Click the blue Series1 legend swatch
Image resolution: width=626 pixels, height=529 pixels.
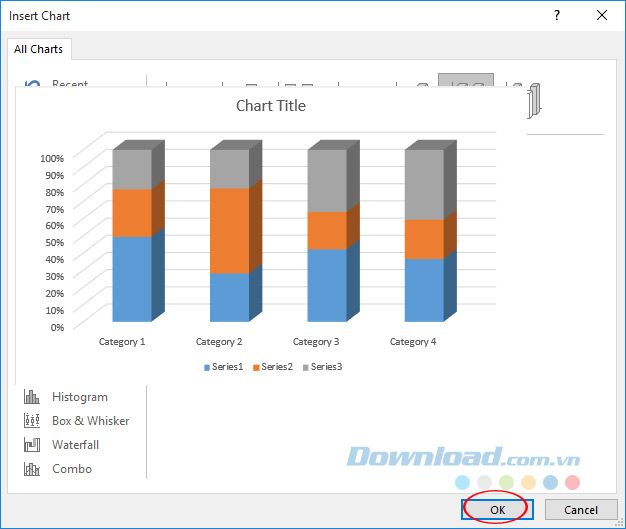click(x=207, y=367)
